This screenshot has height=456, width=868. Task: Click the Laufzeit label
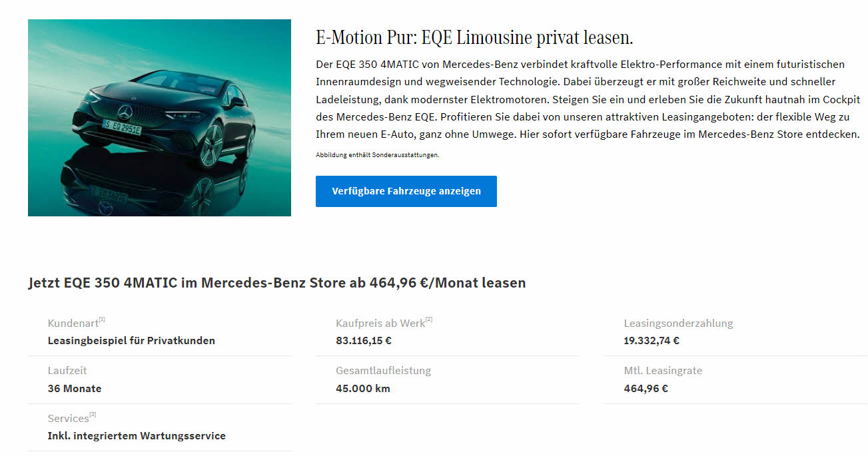[x=67, y=371]
